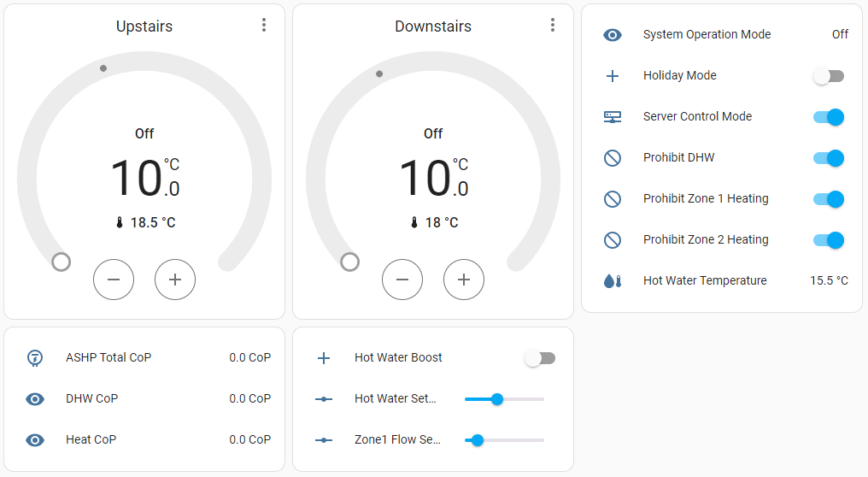Decrease the Downstairs target temperature
Viewport: 868px width, 477px height.
402,280
